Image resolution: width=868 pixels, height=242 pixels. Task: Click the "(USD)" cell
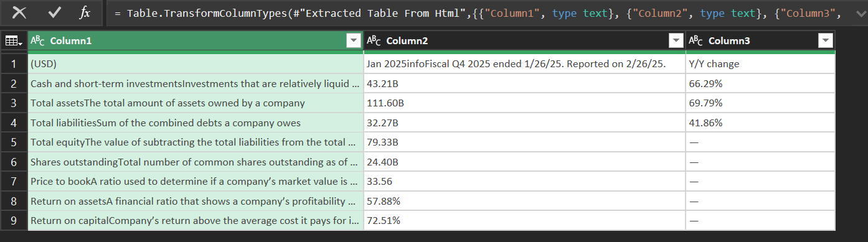click(x=196, y=63)
